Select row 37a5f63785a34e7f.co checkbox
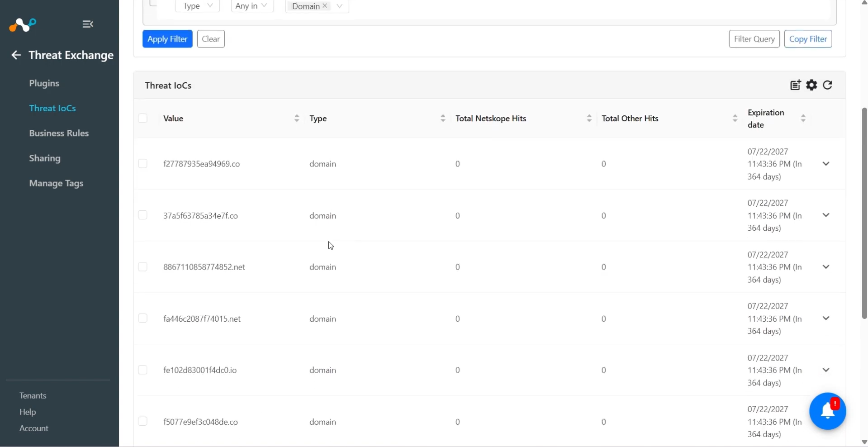 pyautogui.click(x=143, y=215)
